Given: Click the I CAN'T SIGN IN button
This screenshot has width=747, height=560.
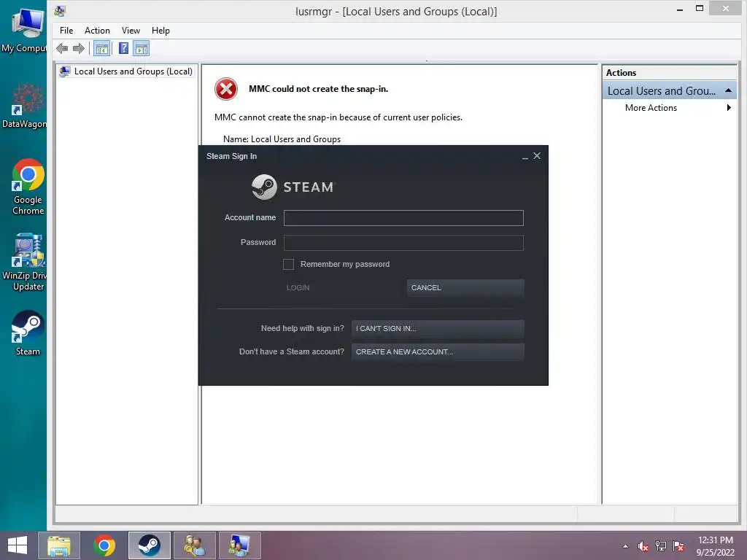Looking at the screenshot, I should coord(438,329).
